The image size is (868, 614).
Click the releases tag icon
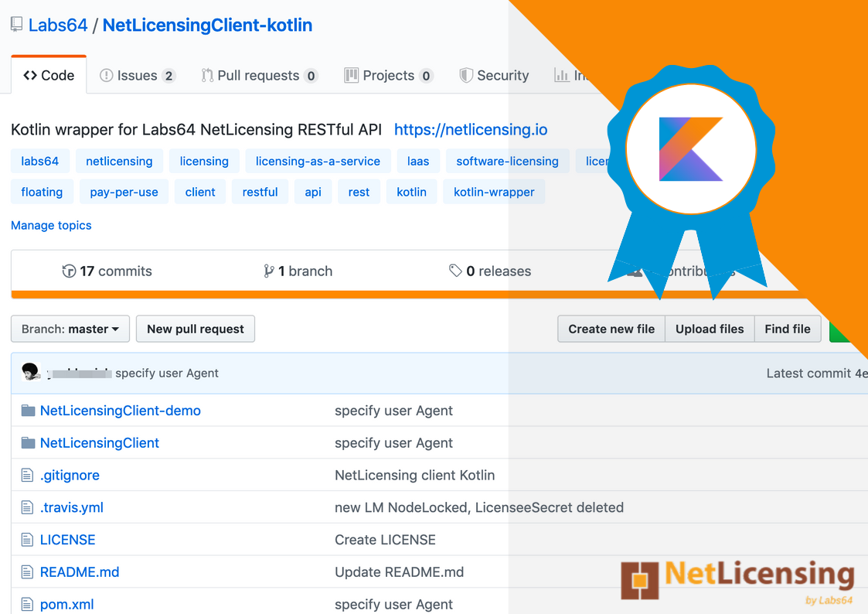455,271
